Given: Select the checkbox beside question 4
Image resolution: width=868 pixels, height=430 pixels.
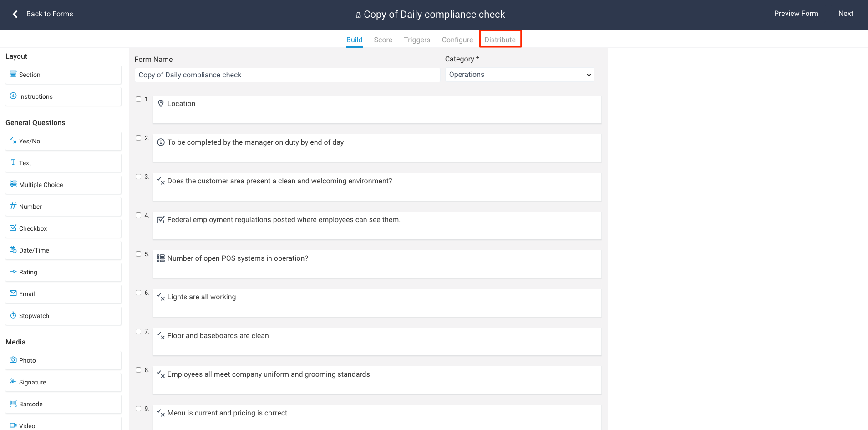Looking at the screenshot, I should point(138,215).
